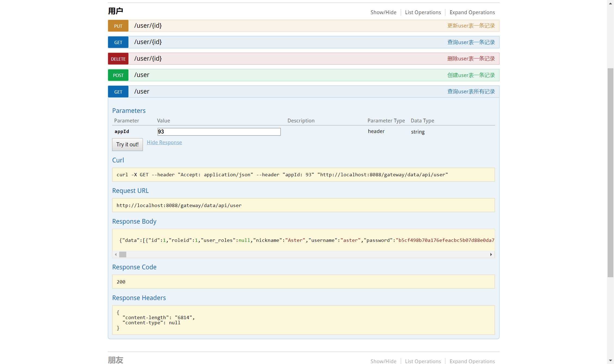
Task: Click the page vertical scrollbar thumb
Action: (610, 172)
